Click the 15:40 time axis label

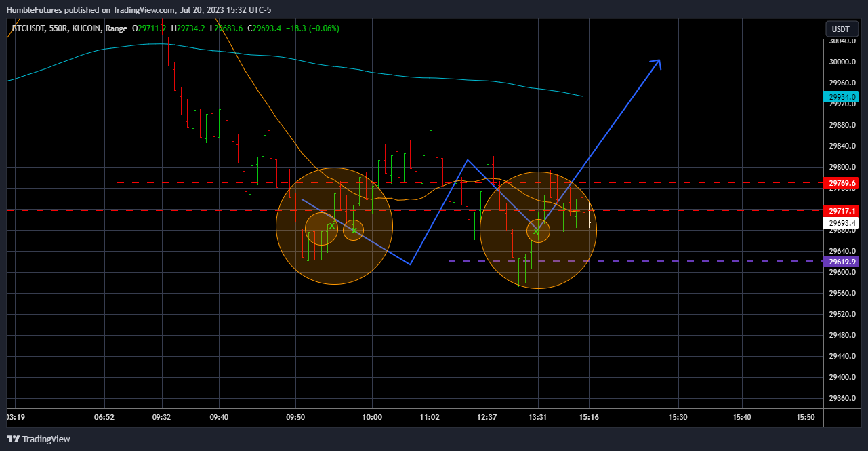click(x=742, y=417)
